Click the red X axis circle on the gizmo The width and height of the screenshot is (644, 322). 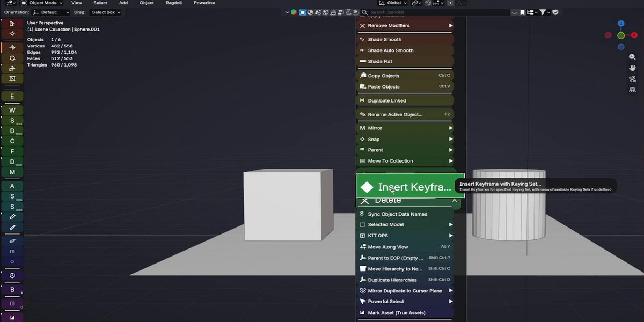point(608,35)
